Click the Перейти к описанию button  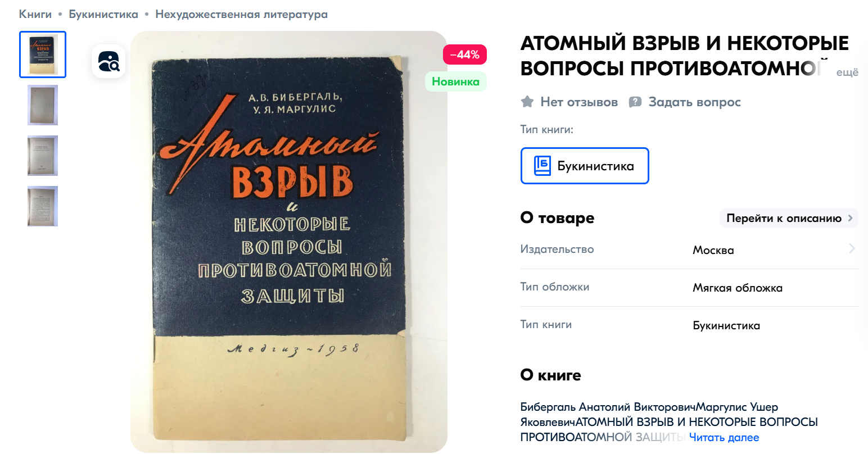tap(789, 218)
